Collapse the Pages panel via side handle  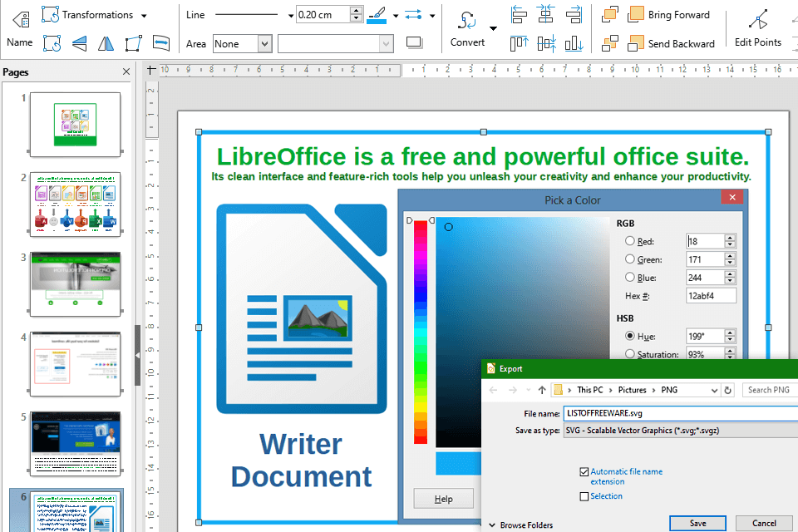pos(137,355)
